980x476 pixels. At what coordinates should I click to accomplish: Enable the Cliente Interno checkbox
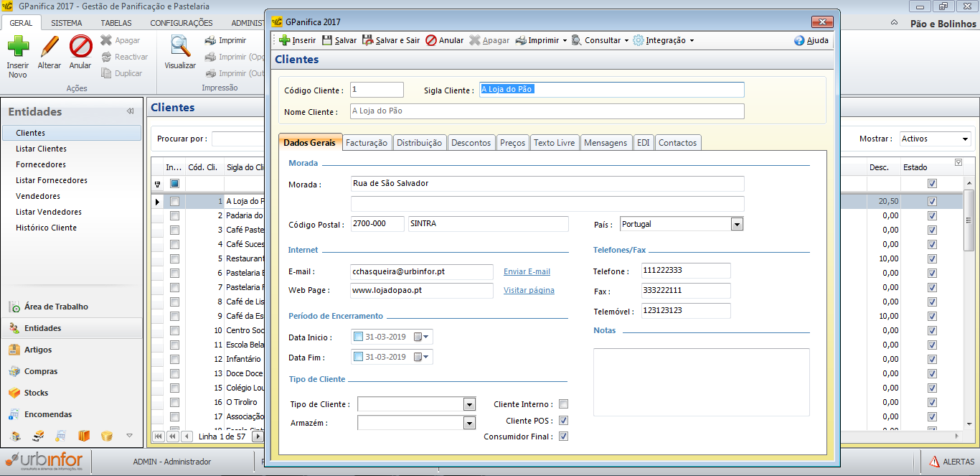563,404
